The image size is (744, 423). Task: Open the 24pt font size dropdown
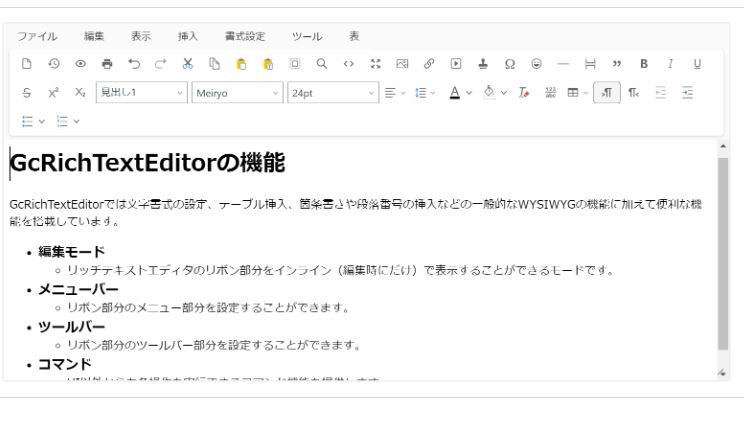tap(333, 93)
